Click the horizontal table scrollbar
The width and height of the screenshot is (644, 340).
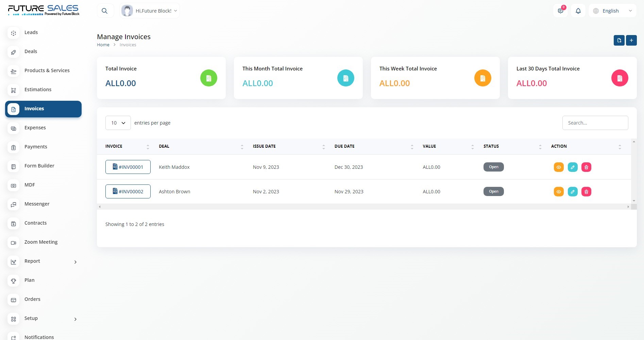click(364, 207)
